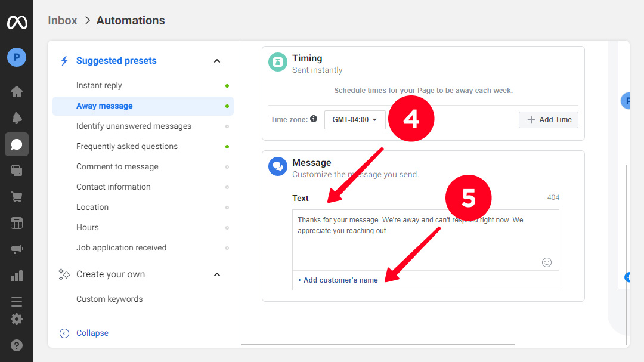
Task: Open the notifications bell icon
Action: pyautogui.click(x=17, y=118)
